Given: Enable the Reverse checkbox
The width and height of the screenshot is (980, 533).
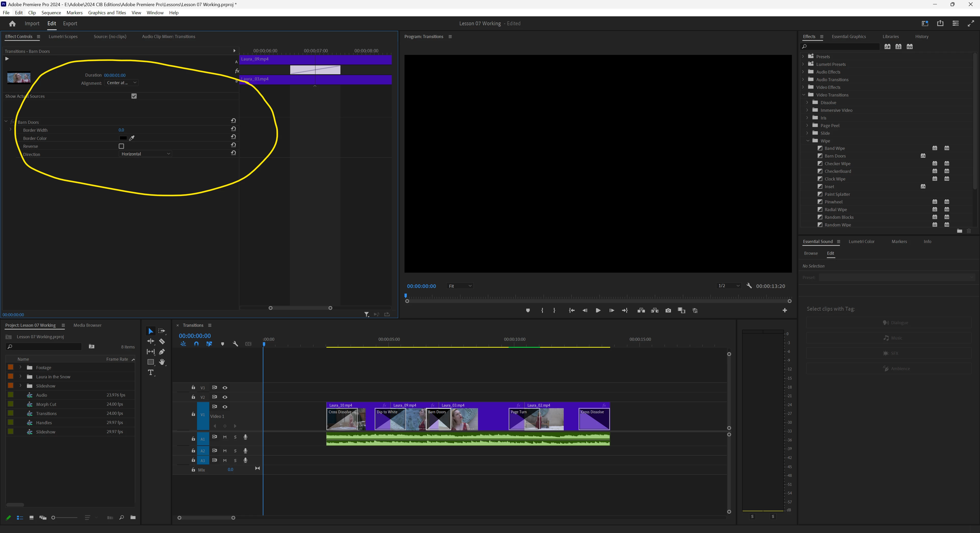Looking at the screenshot, I should coord(121,146).
